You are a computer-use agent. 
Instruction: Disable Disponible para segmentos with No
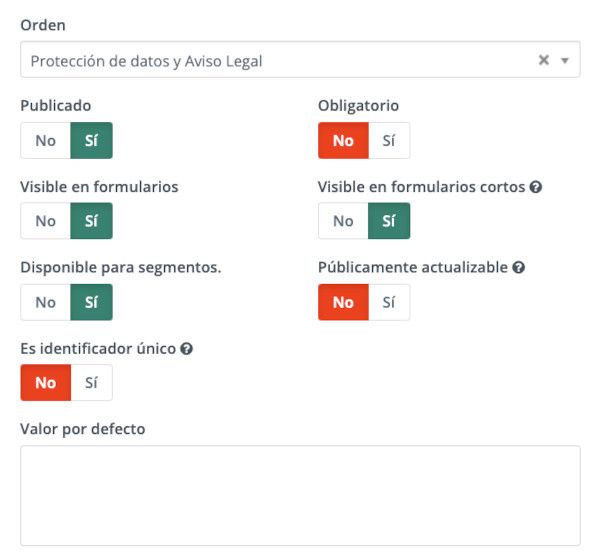click(x=46, y=302)
